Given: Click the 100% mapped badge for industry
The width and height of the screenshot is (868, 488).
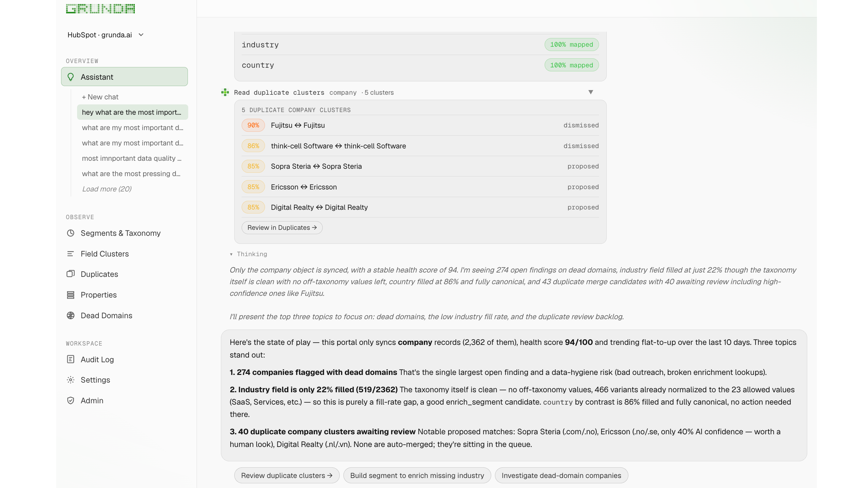Looking at the screenshot, I should click(x=571, y=44).
